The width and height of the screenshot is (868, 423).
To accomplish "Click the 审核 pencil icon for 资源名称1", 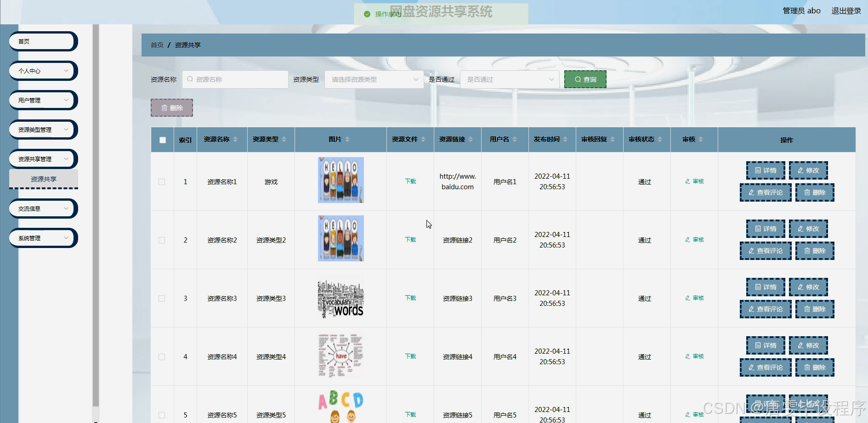I will tap(687, 181).
